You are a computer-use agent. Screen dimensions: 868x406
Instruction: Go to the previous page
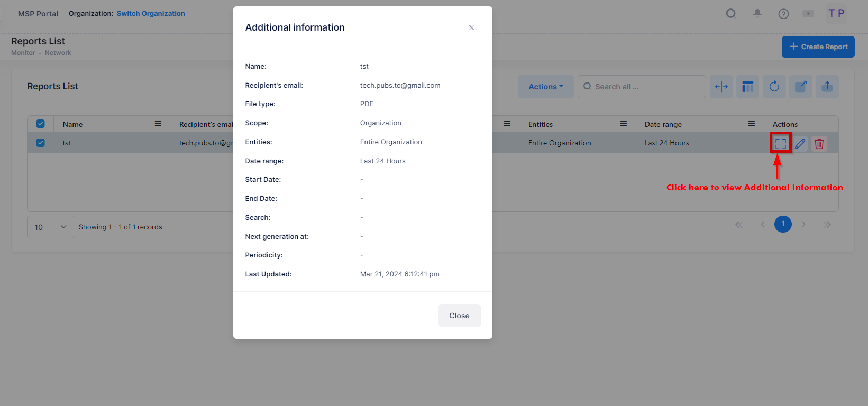click(x=762, y=225)
